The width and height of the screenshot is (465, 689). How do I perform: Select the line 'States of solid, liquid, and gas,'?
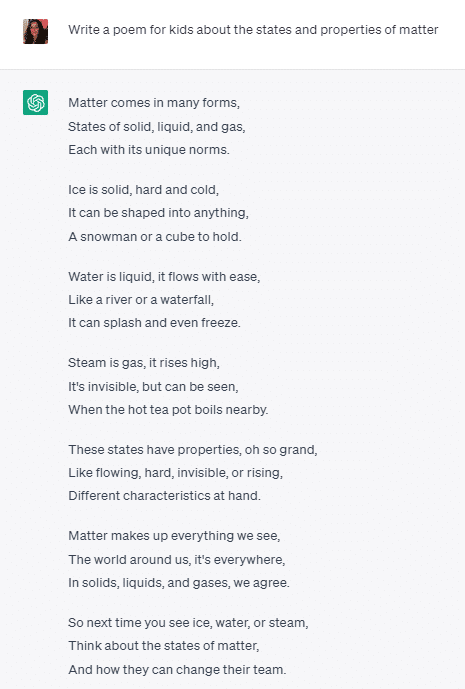pyautogui.click(x=157, y=127)
